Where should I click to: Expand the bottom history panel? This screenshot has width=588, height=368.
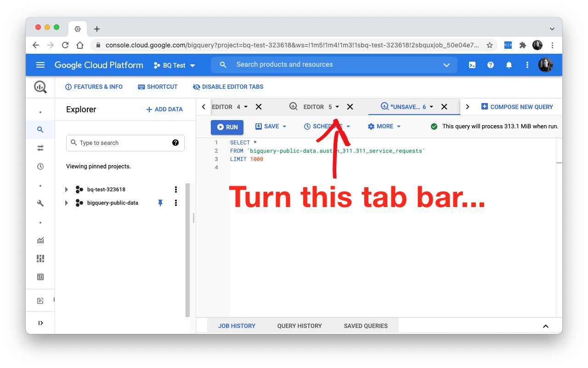pos(546,326)
